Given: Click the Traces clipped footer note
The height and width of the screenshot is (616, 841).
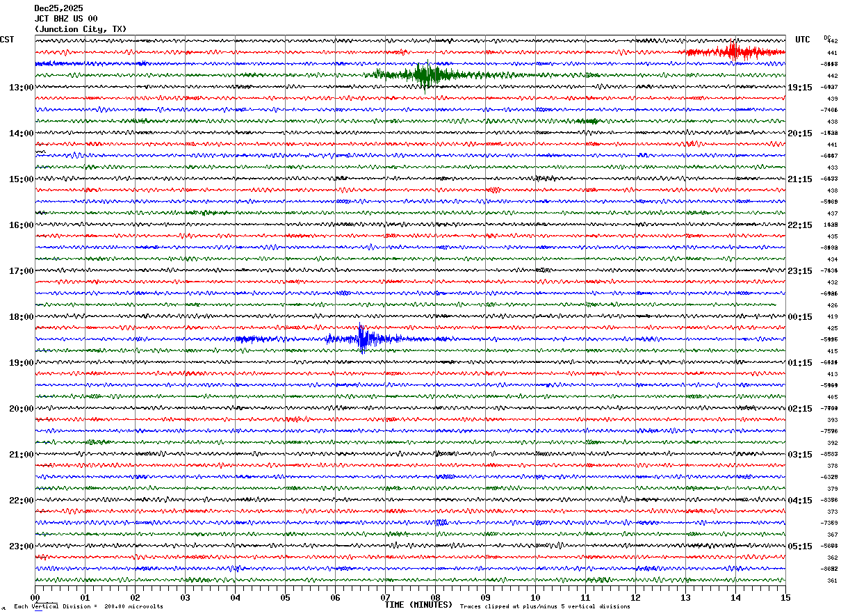Looking at the screenshot, I should [545, 607].
